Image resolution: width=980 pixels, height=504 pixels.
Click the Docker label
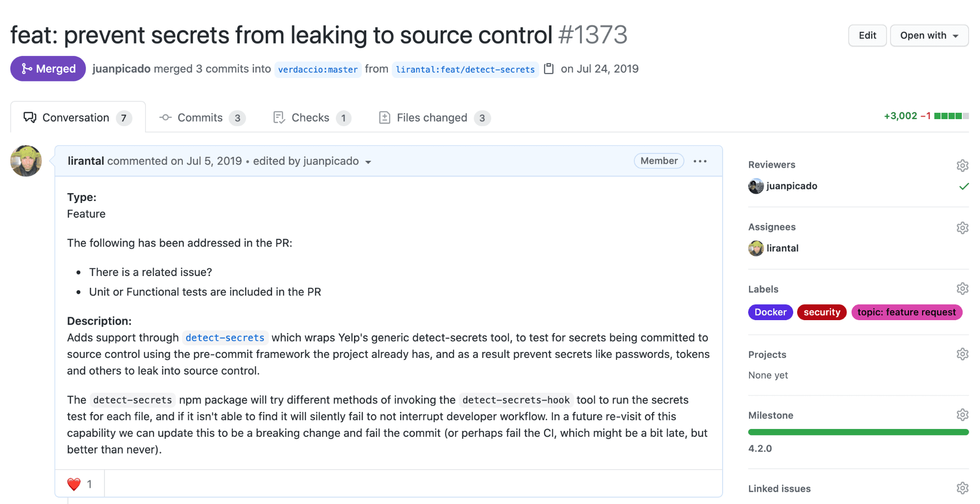tap(770, 312)
